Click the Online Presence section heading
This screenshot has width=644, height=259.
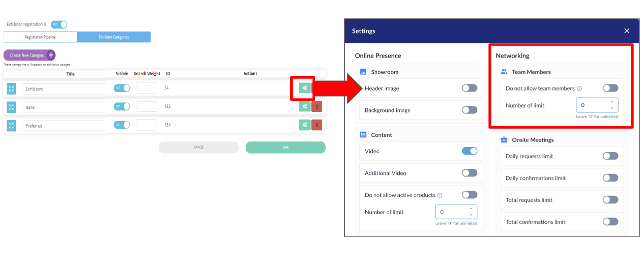pos(378,55)
